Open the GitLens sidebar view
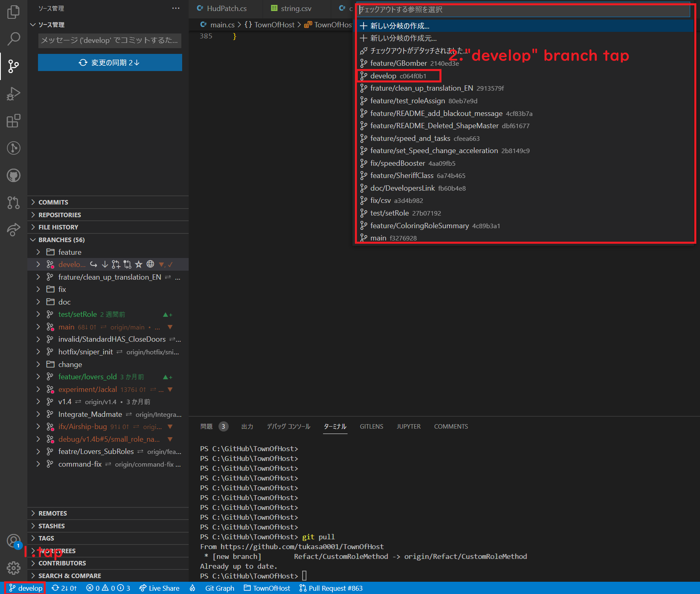 click(13, 148)
